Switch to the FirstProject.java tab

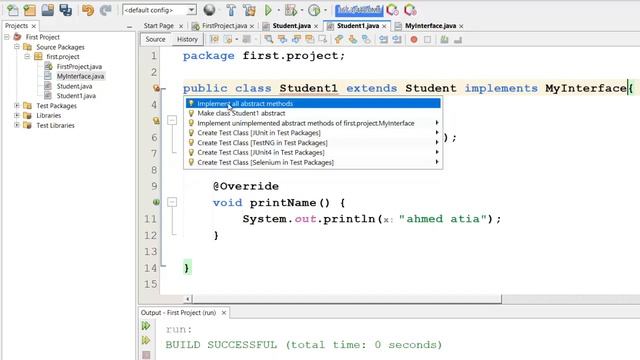224,26
